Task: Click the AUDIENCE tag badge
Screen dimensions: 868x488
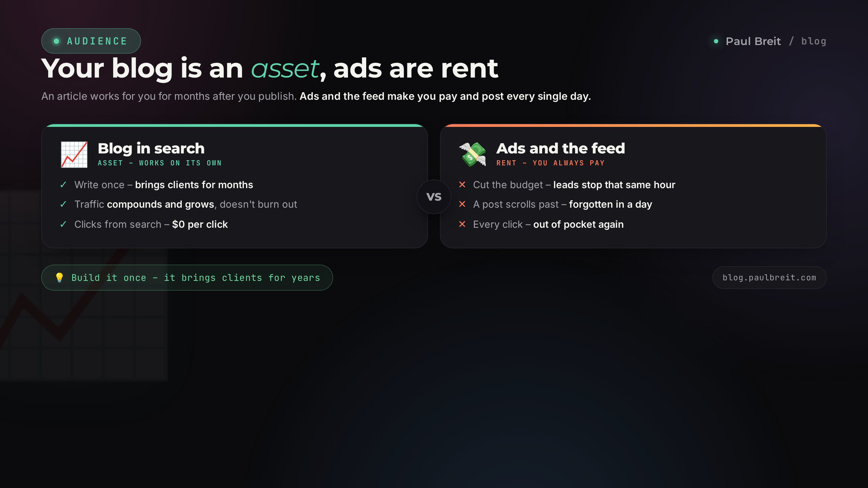Action: click(x=91, y=41)
